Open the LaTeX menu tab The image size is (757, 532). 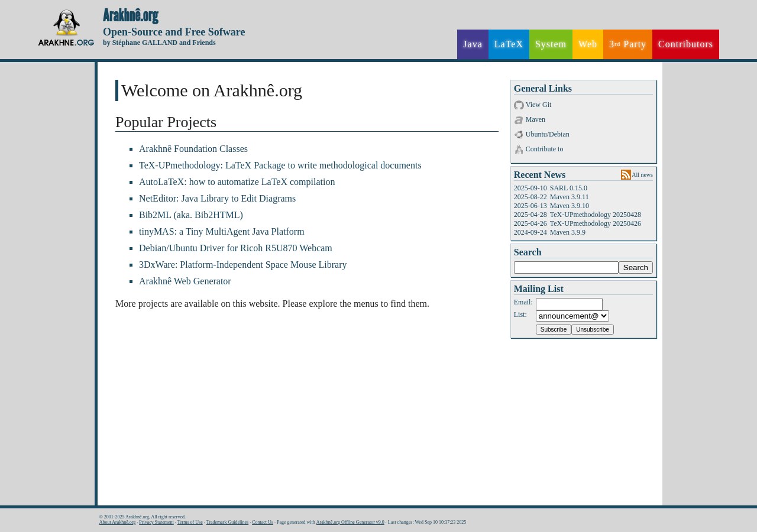pos(509,44)
